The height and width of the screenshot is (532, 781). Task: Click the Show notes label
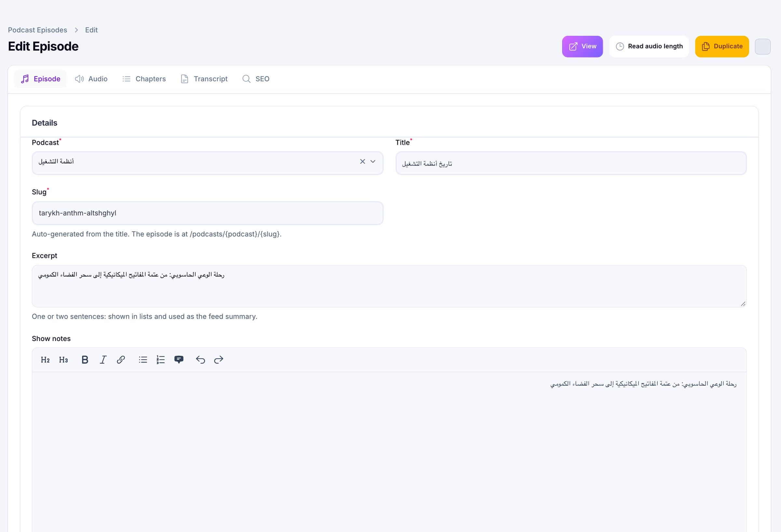pyautogui.click(x=51, y=338)
